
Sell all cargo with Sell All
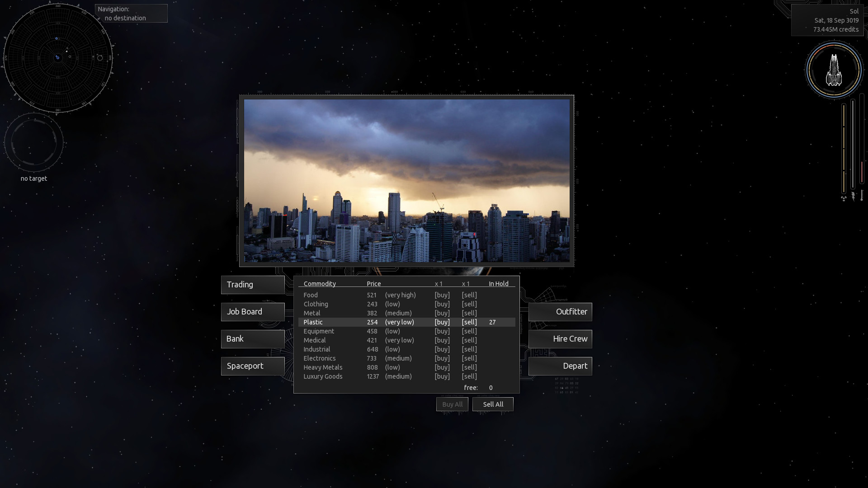(x=492, y=404)
